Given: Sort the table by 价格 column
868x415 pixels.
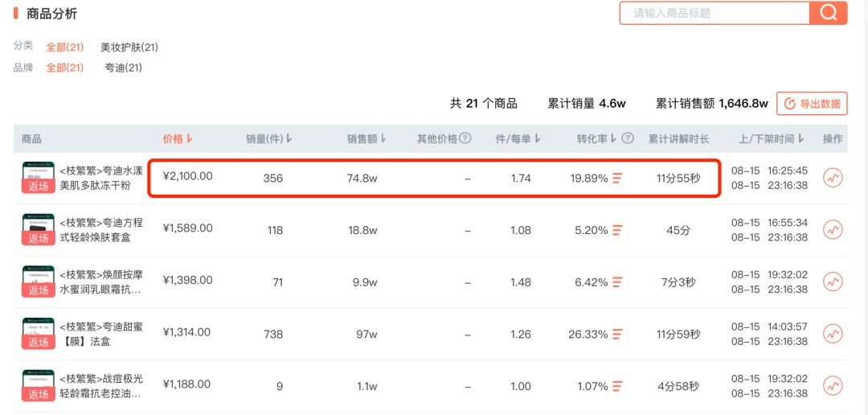Looking at the screenshot, I should [x=178, y=138].
